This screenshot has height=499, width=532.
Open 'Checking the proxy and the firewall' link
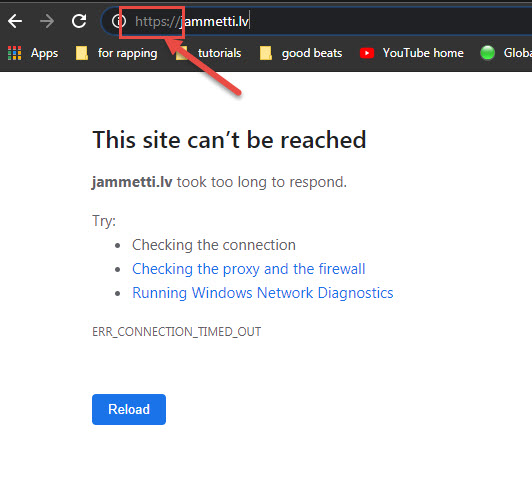tap(249, 269)
